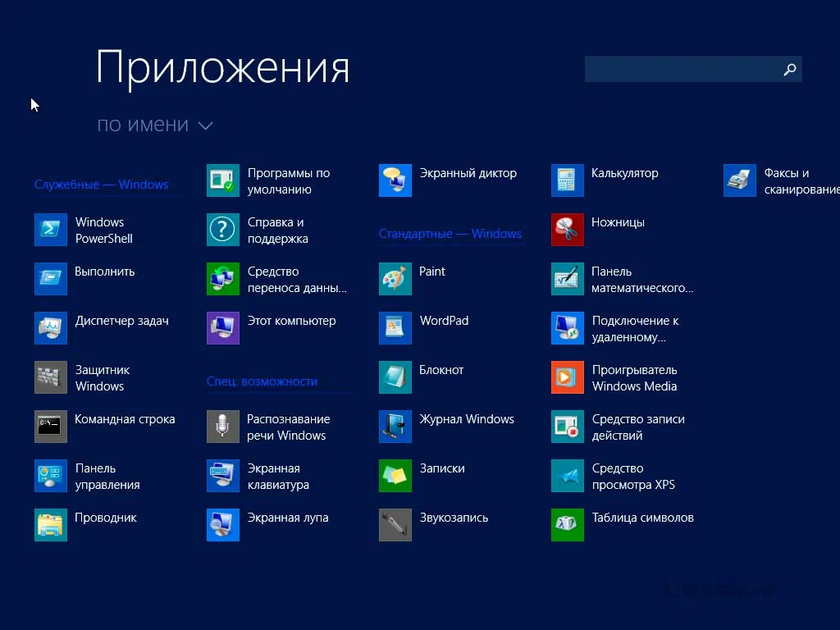Click the 'Ножницы' label text
Image resolution: width=840 pixels, height=630 pixels.
coord(618,222)
